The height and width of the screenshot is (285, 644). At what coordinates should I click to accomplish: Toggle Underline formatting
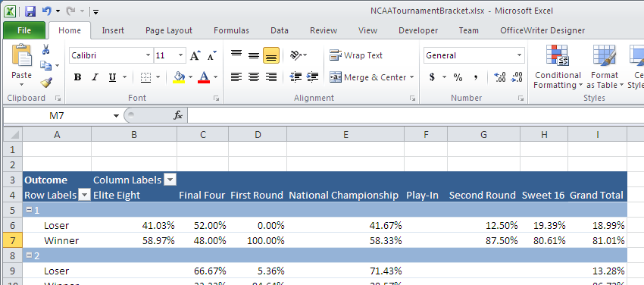pyautogui.click(x=112, y=77)
